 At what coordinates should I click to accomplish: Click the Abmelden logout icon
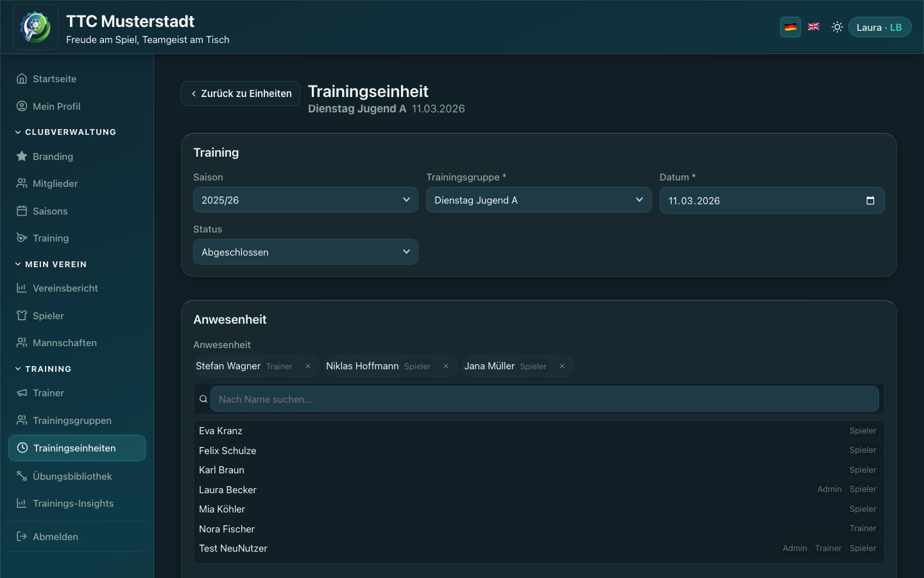pyautogui.click(x=22, y=537)
